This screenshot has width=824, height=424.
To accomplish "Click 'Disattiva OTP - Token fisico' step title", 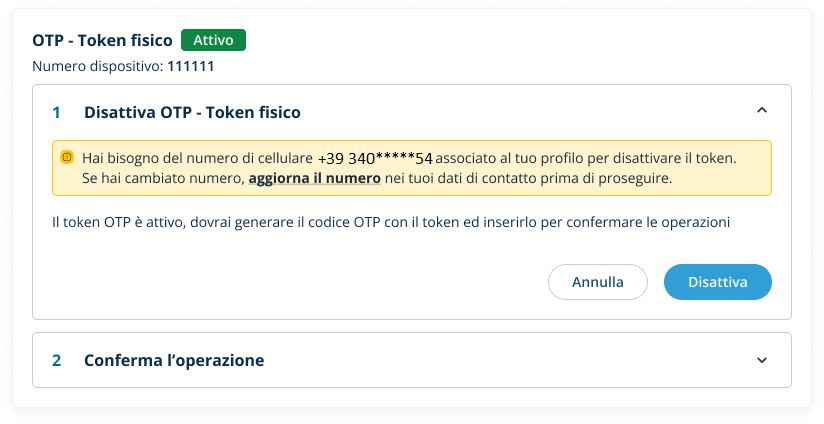I will pos(192,112).
